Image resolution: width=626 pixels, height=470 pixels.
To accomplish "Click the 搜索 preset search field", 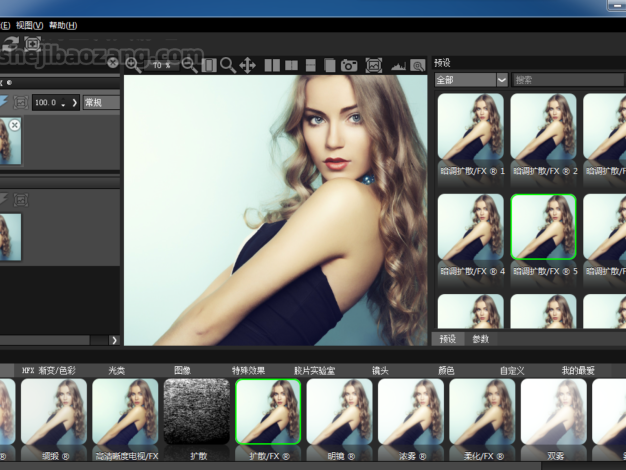I will 565,79.
